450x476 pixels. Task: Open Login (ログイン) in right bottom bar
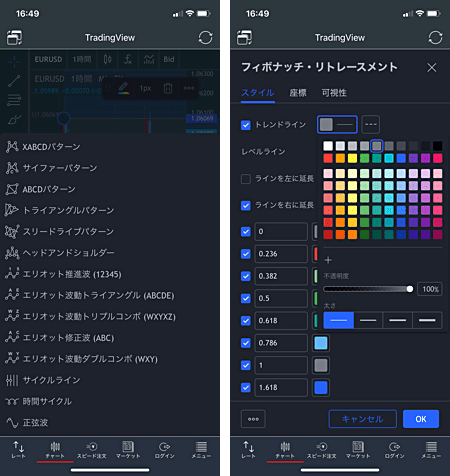[x=395, y=450]
